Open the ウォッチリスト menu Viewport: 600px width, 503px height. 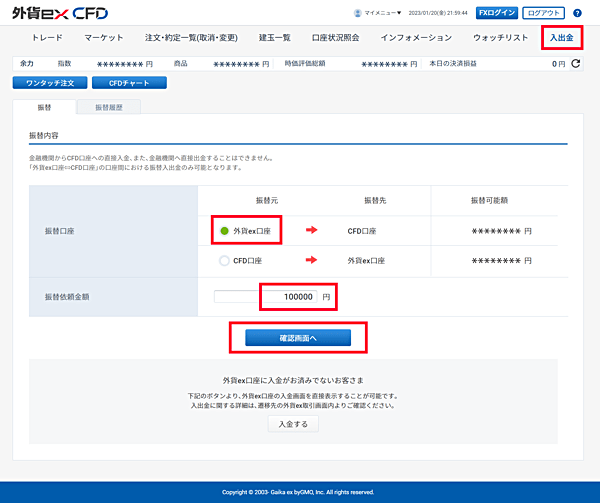[x=501, y=37]
